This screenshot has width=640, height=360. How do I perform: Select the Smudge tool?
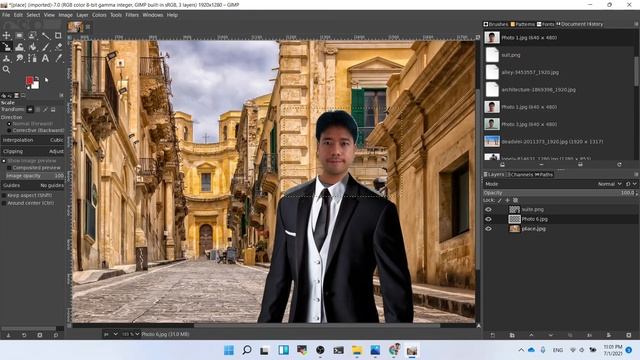19,58
